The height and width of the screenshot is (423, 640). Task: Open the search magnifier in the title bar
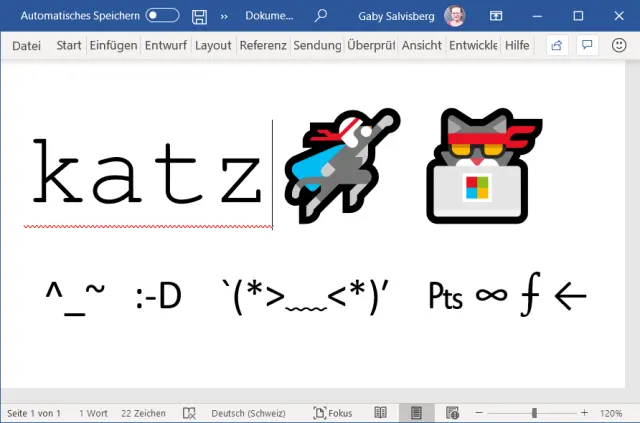[x=321, y=16]
